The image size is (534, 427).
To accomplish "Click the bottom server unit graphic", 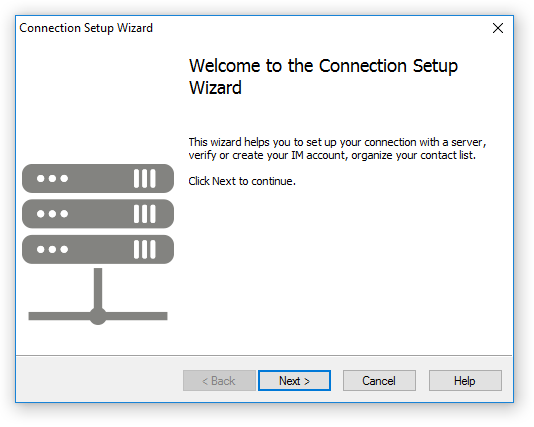I will tap(98, 249).
